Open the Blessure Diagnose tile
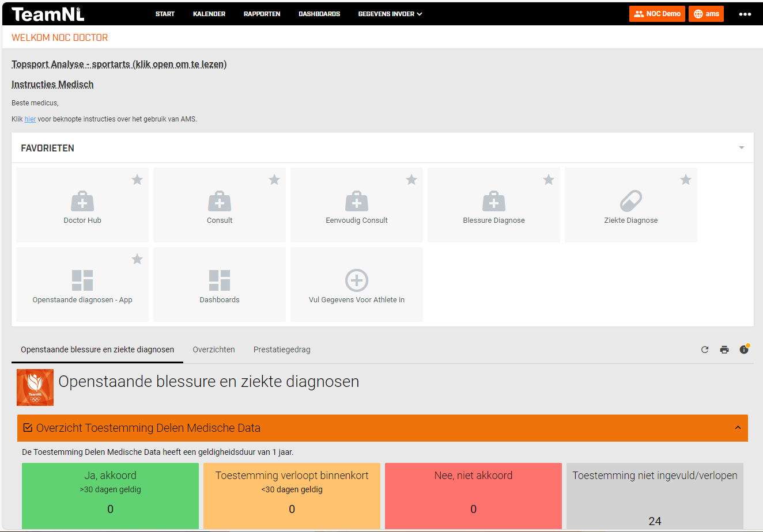Image resolution: width=763 pixels, height=532 pixels. tap(494, 205)
